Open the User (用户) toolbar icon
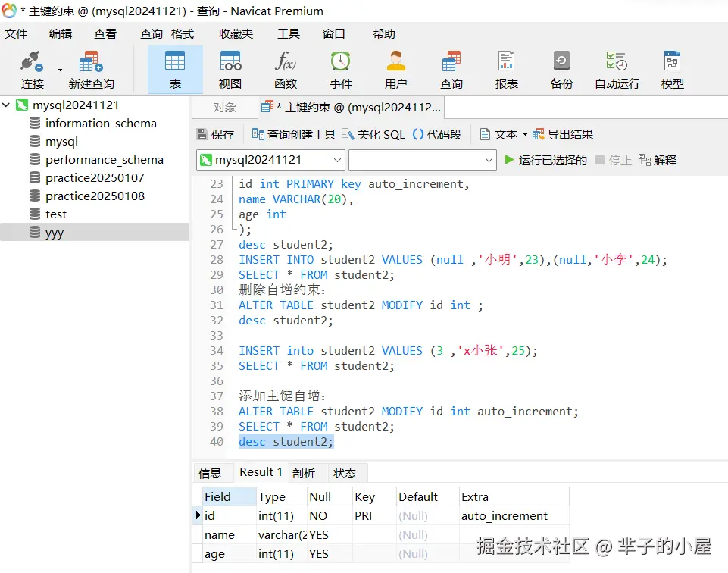The height and width of the screenshot is (573, 728). tap(395, 61)
